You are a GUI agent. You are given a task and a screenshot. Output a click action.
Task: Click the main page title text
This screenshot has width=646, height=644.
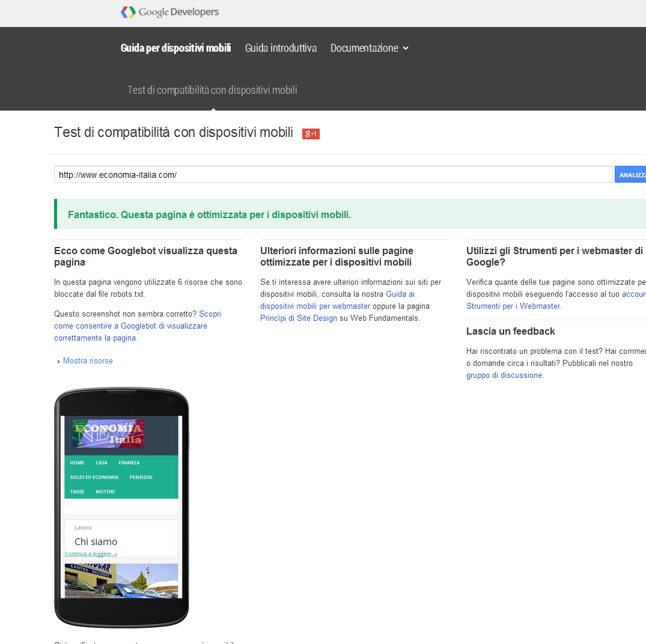pyautogui.click(x=174, y=133)
